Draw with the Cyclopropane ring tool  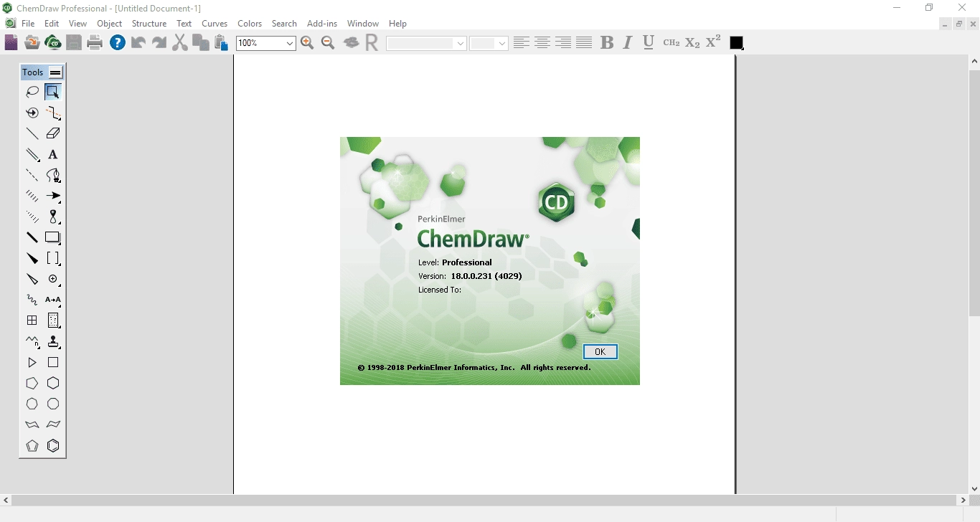pyautogui.click(x=32, y=363)
